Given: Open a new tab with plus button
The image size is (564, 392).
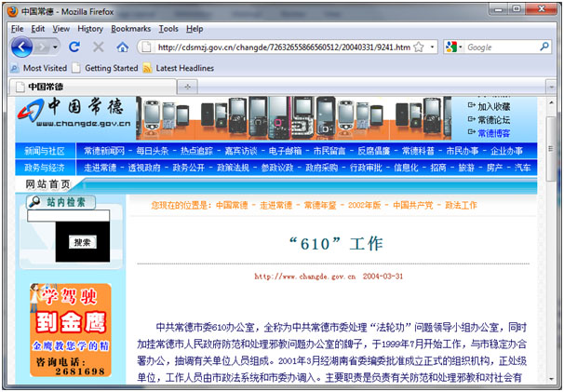Looking at the screenshot, I should coord(188,87).
